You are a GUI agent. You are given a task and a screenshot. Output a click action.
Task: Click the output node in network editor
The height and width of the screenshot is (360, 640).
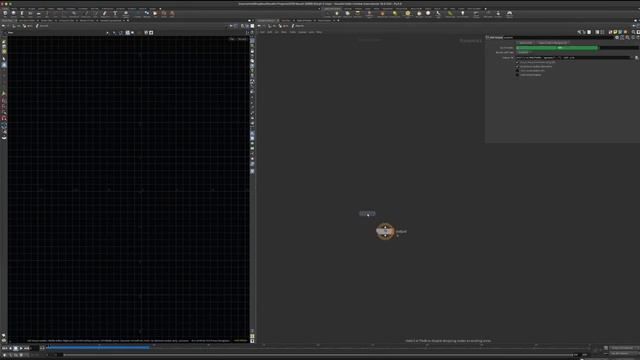point(385,231)
